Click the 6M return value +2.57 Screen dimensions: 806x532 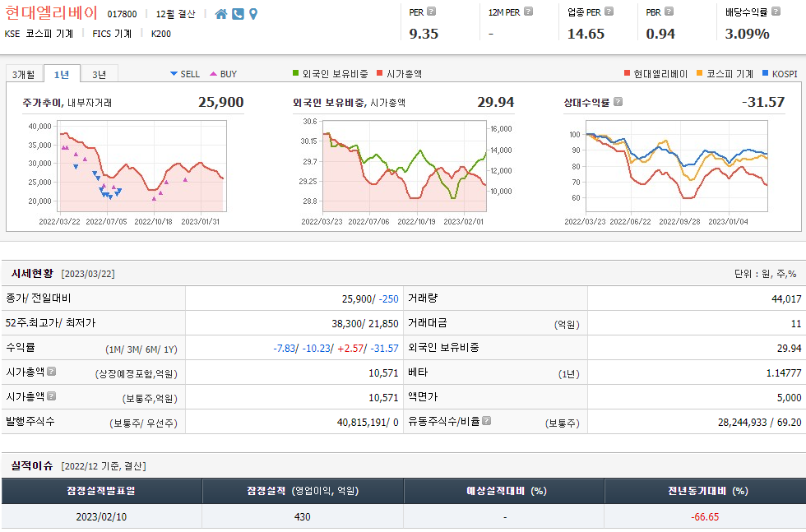[x=350, y=348]
